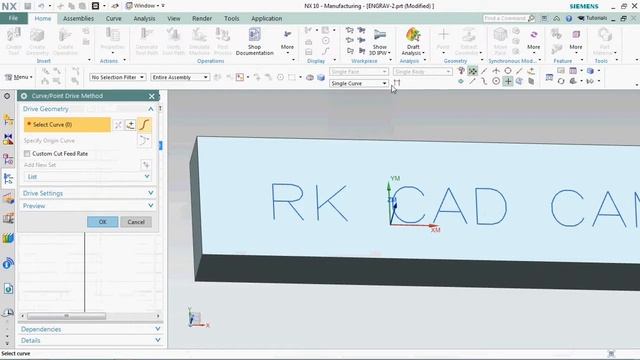Expand the Dependencies panel
The image size is (640, 360).
91,329
